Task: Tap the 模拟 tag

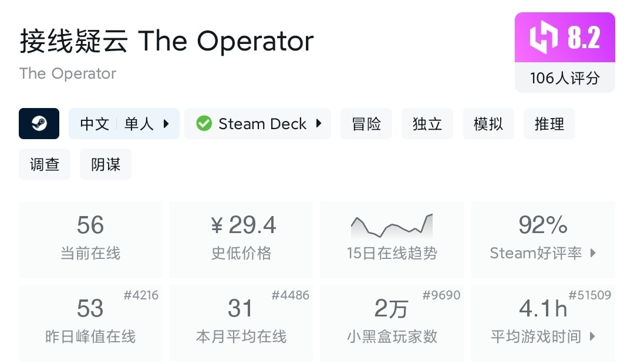Action: (488, 124)
